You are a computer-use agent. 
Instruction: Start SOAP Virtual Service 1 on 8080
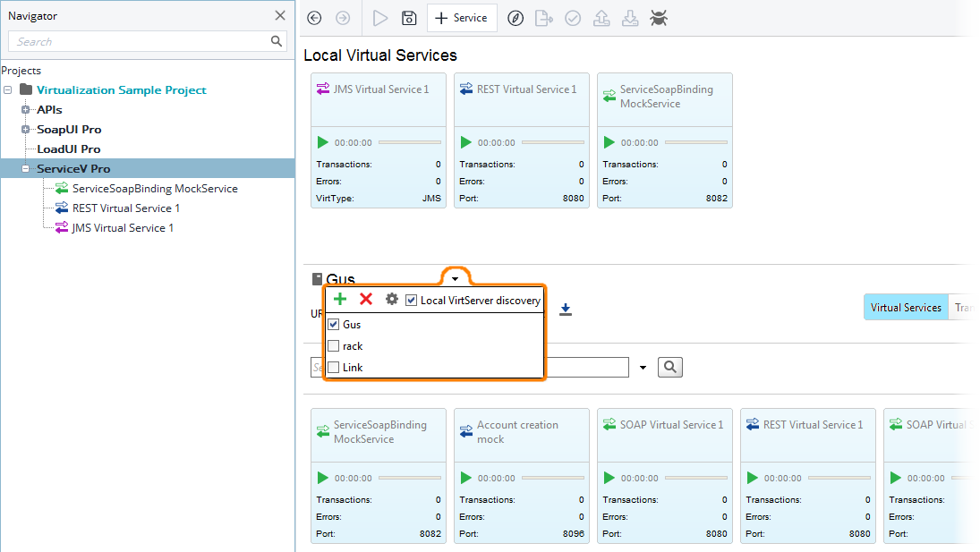click(x=609, y=478)
